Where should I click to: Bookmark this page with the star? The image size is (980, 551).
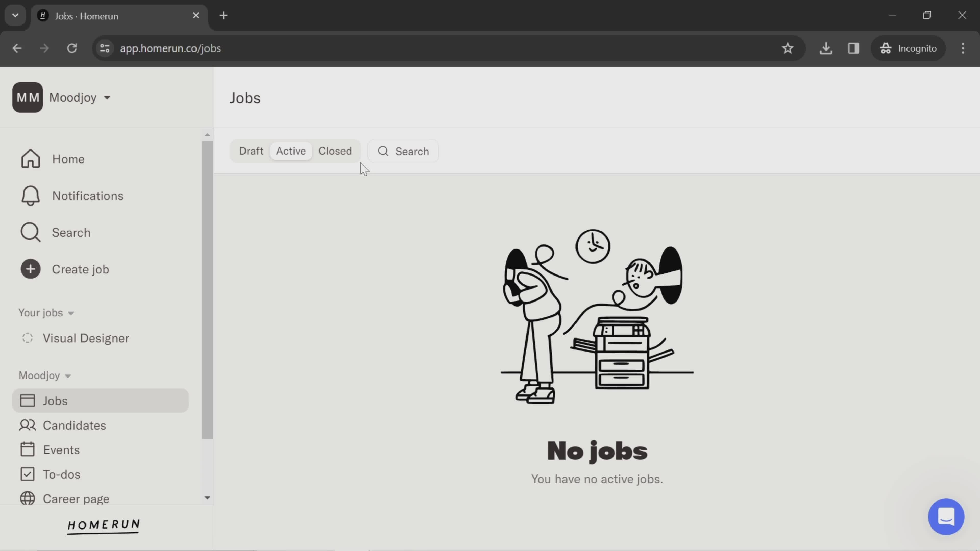[788, 48]
